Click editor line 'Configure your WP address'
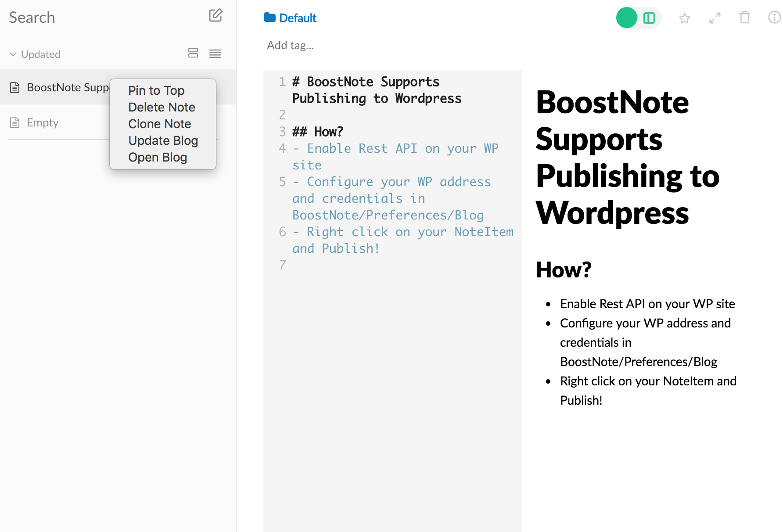This screenshot has height=532, width=783. (x=391, y=182)
